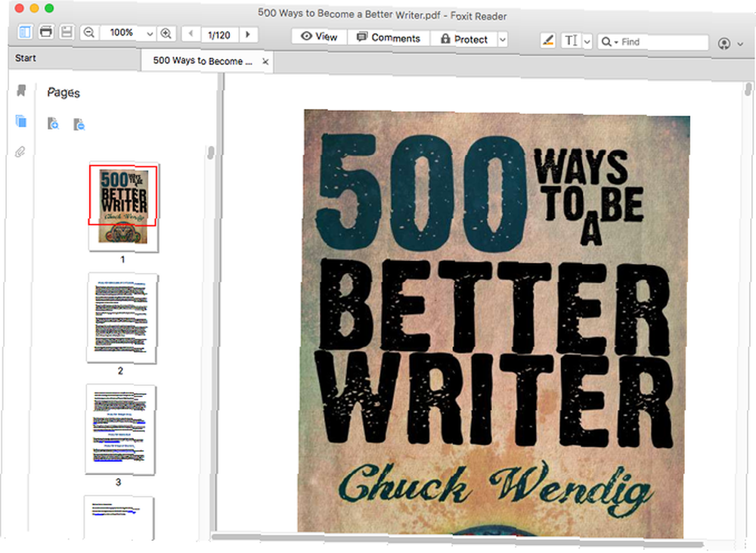Click the Protect button
This screenshot has height=553, width=756.
tap(464, 39)
